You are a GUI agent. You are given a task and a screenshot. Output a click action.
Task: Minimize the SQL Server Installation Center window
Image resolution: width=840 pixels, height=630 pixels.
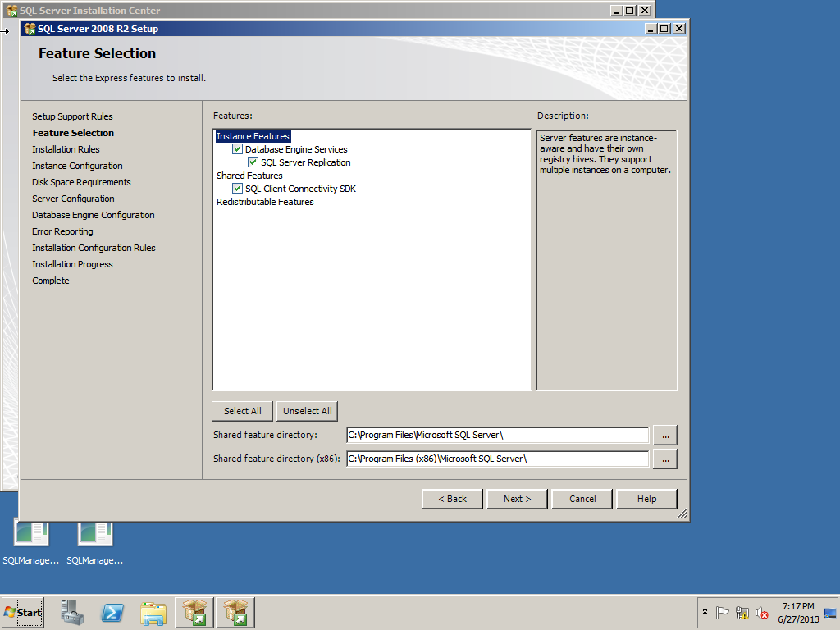pos(617,10)
